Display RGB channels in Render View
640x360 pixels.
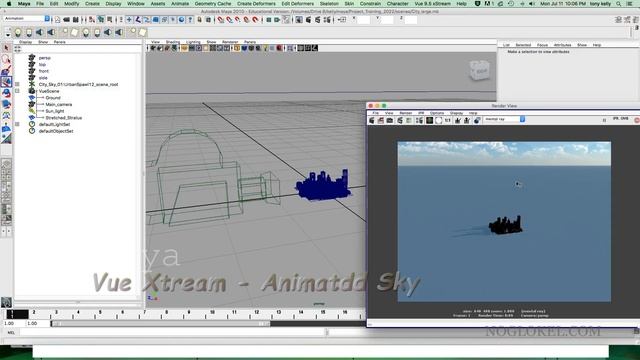pos(429,120)
